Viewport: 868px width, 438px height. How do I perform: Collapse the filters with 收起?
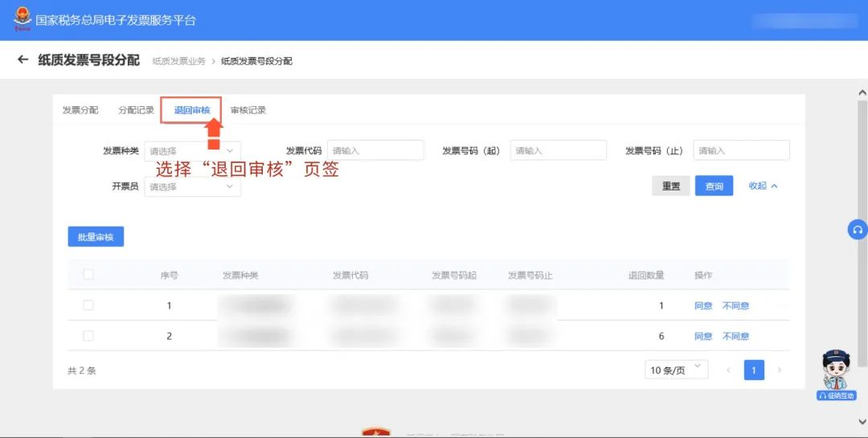pos(763,186)
